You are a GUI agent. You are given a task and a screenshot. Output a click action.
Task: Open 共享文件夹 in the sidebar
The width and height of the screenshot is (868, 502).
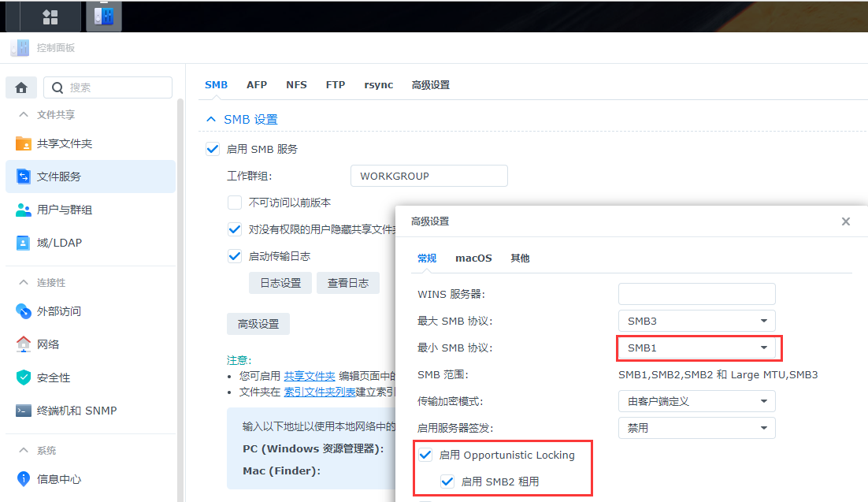coord(65,143)
